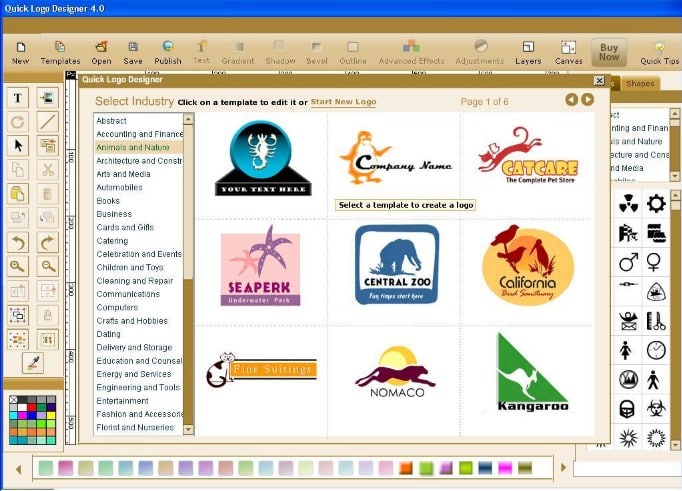The image size is (682, 491).
Task: Go to next template page arrow
Action: pos(587,100)
